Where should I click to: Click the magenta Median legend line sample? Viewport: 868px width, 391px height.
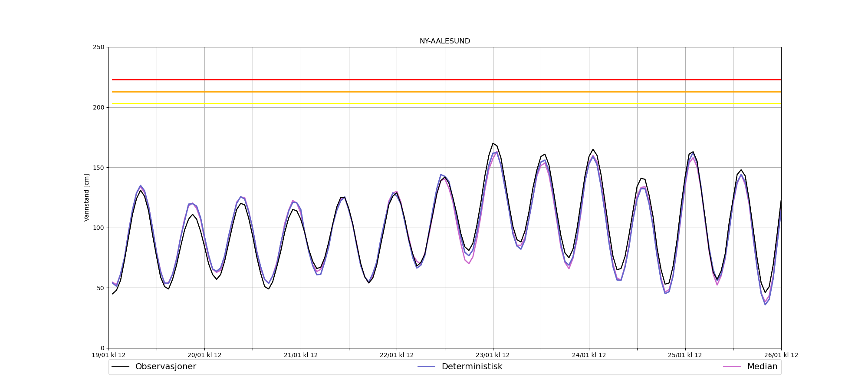732,367
